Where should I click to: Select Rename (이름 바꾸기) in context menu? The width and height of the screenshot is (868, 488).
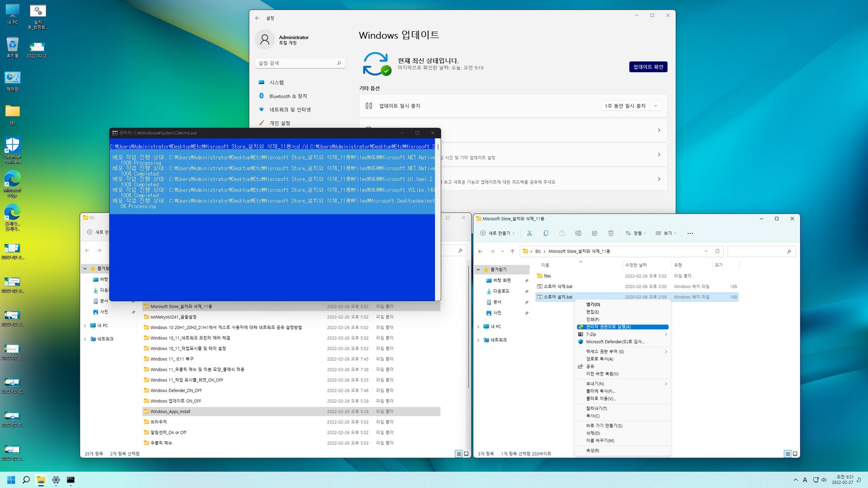click(622, 441)
